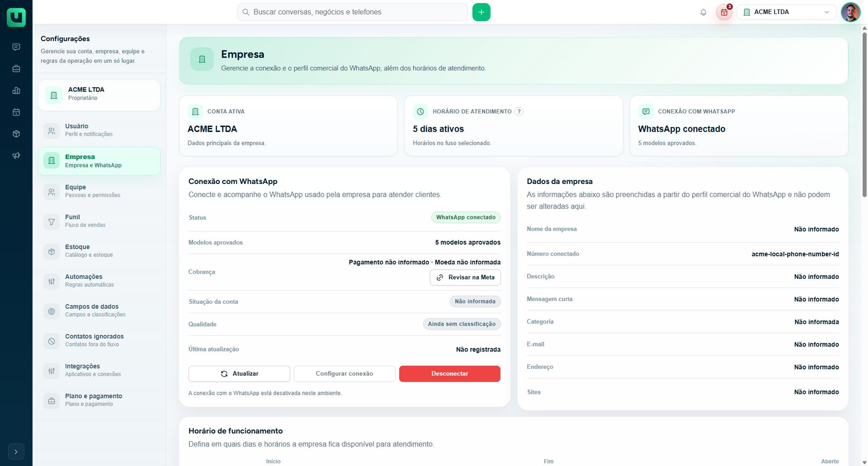Open the user profile avatar
This screenshot has height=466, width=868.
(851, 12)
